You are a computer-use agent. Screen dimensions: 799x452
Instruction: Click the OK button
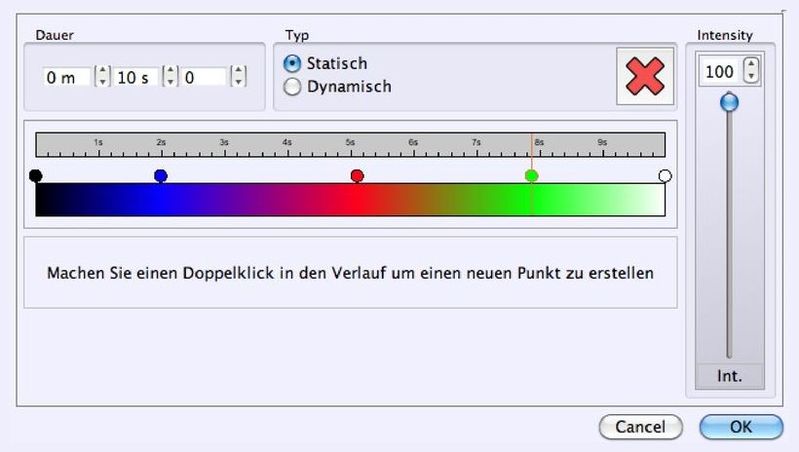click(741, 427)
